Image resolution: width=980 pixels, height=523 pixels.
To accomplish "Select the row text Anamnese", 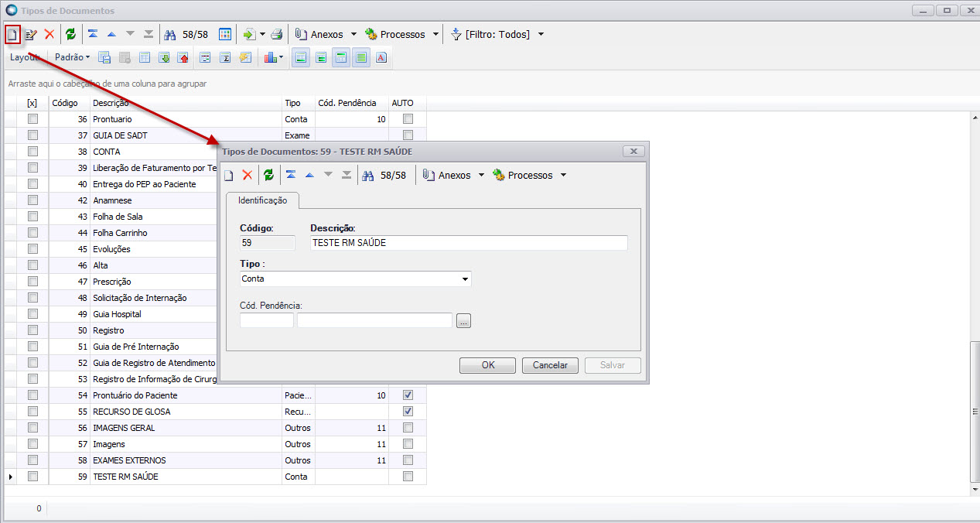I will tap(112, 200).
